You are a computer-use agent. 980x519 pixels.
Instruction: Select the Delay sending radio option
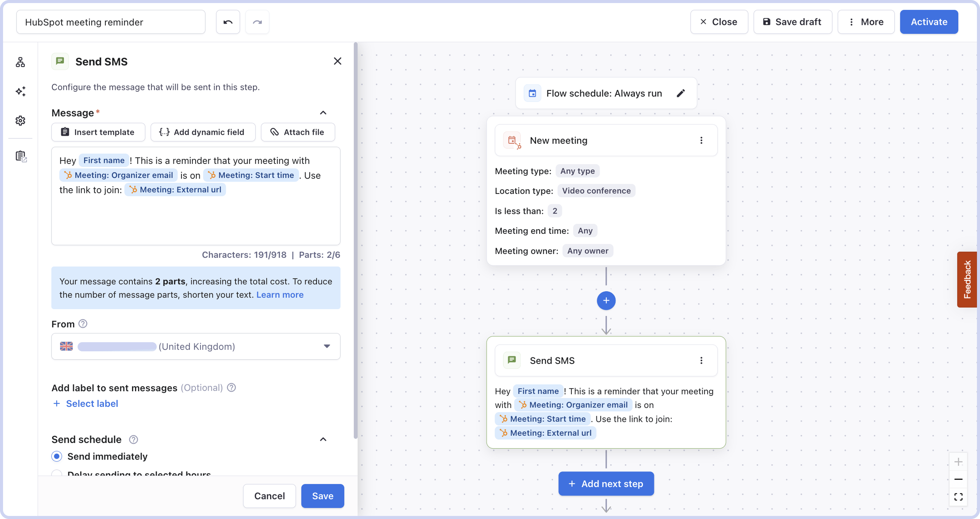(57, 474)
